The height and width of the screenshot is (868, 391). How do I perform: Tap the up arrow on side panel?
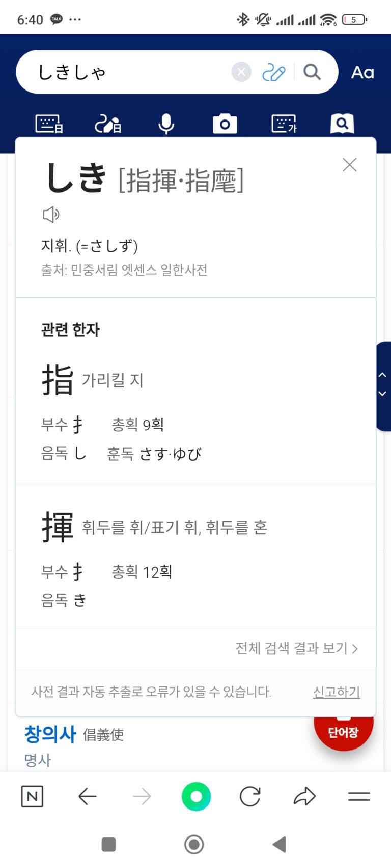[x=382, y=375]
